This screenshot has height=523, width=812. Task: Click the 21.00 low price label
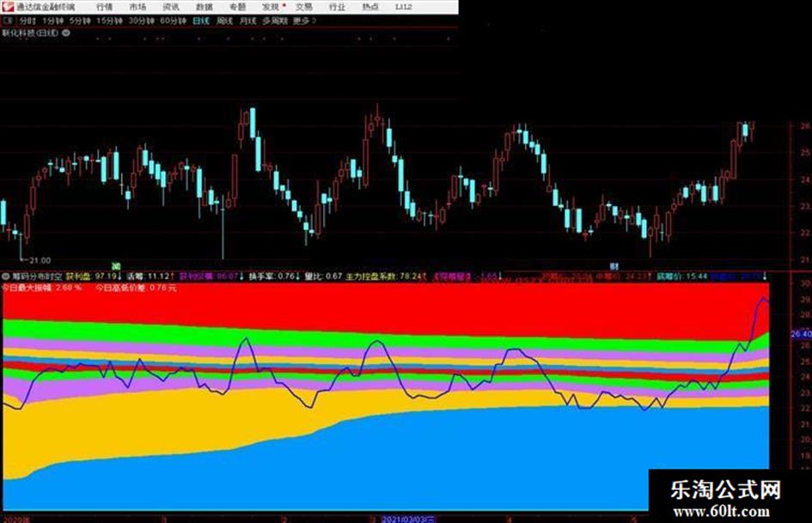point(40,260)
